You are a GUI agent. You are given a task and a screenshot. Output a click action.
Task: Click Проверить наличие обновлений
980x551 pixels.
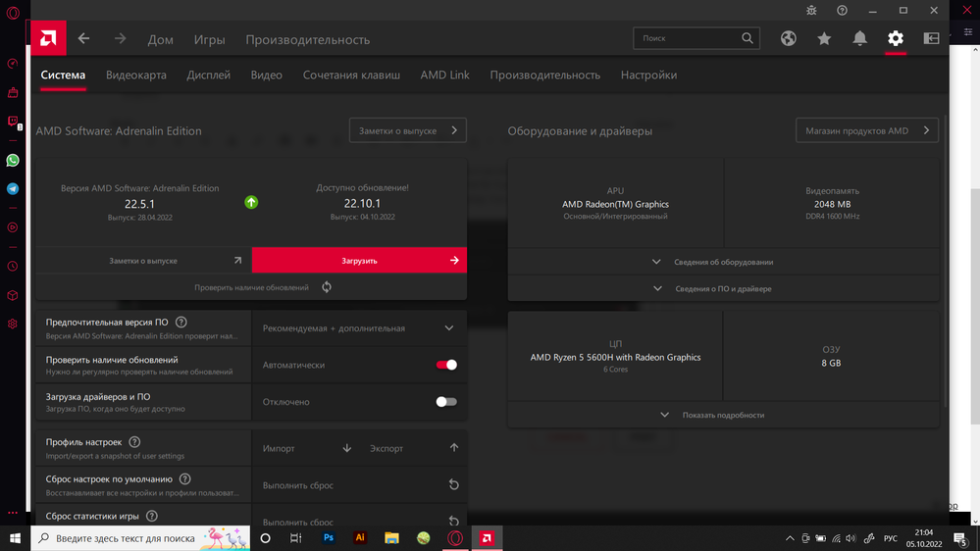coord(251,287)
